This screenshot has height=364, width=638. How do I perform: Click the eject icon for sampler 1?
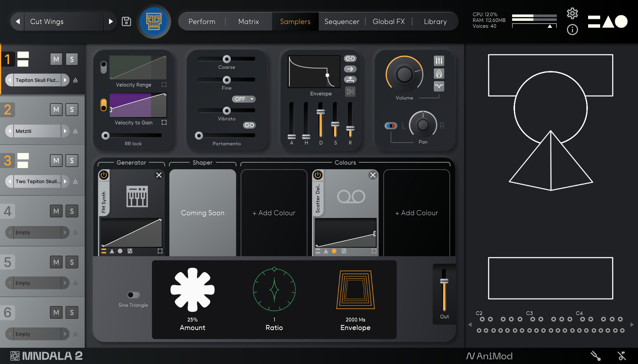pos(75,80)
